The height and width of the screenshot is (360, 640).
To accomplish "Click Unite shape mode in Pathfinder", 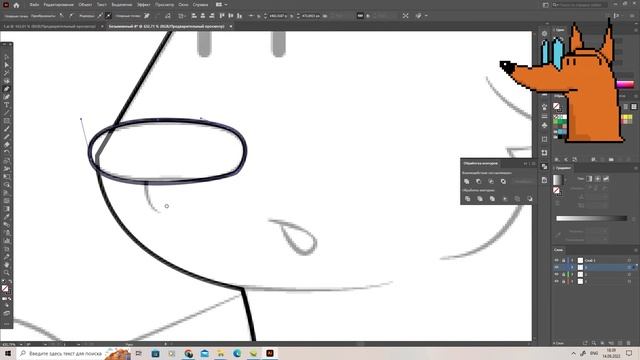I will [x=467, y=181].
